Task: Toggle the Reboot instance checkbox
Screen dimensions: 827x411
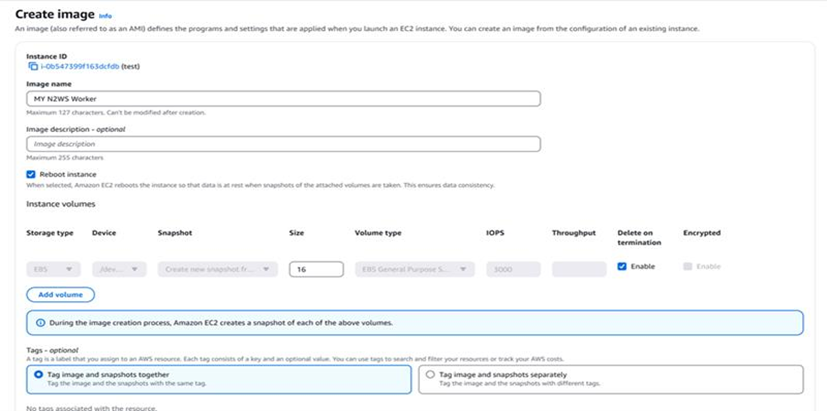Action: point(31,174)
